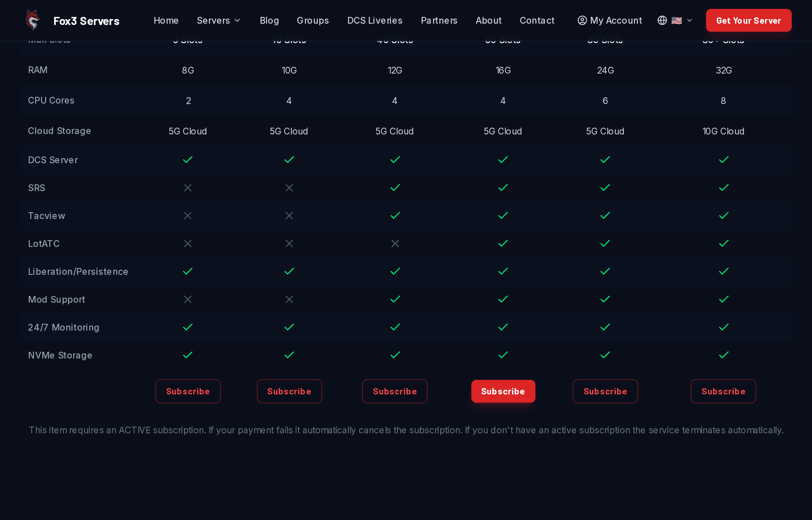The image size is (812, 520).
Task: Click the CPU Cores value '6'
Action: (605, 101)
